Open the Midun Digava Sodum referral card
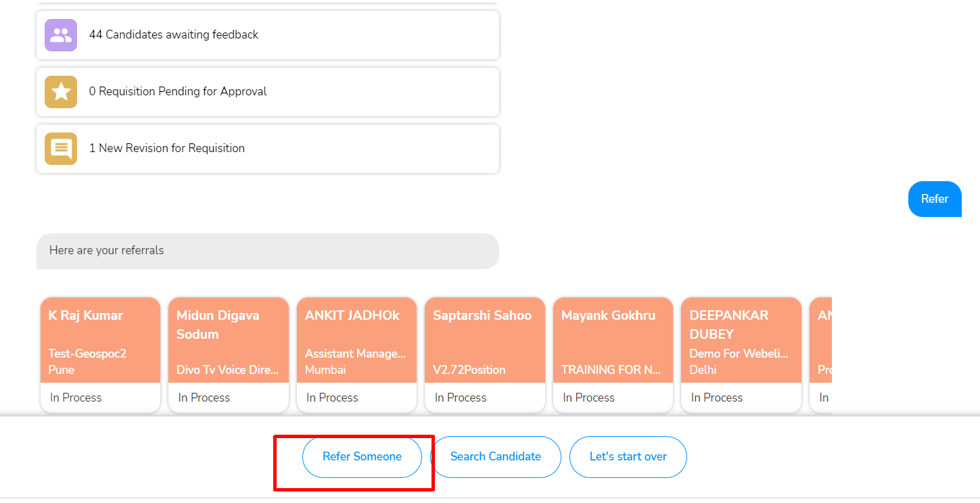The width and height of the screenshot is (980, 503). (x=229, y=355)
